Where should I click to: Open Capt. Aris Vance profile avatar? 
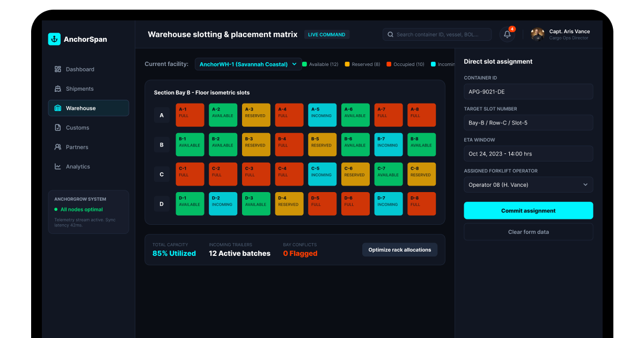(537, 34)
